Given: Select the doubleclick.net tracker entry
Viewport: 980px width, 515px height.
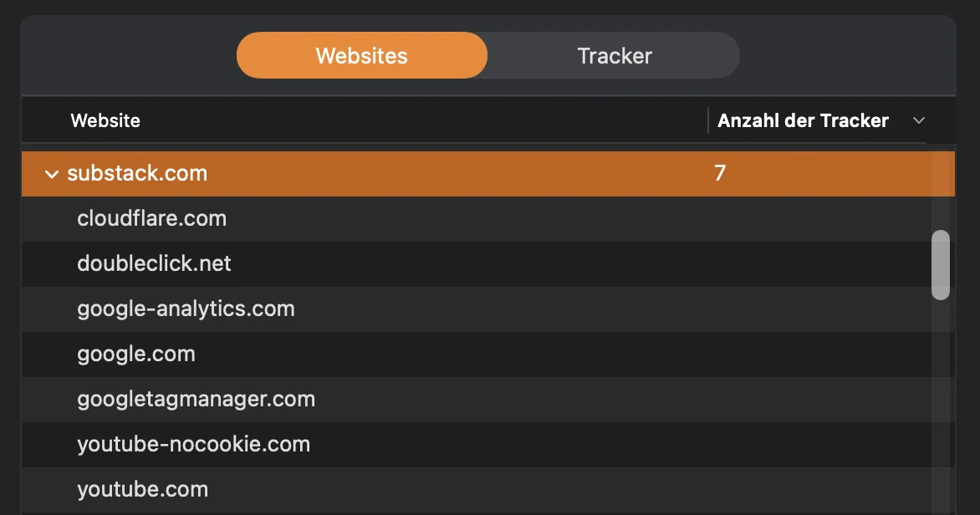Looking at the screenshot, I should point(154,263).
